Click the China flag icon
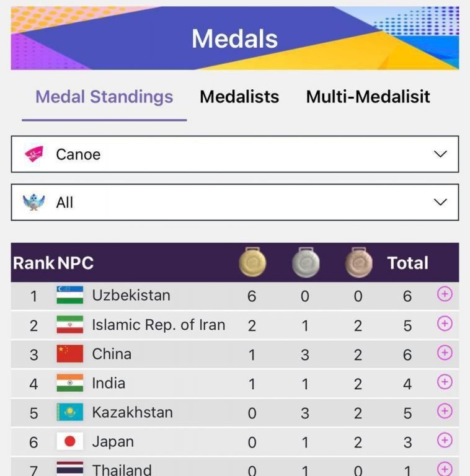470x476 pixels. pos(69,354)
